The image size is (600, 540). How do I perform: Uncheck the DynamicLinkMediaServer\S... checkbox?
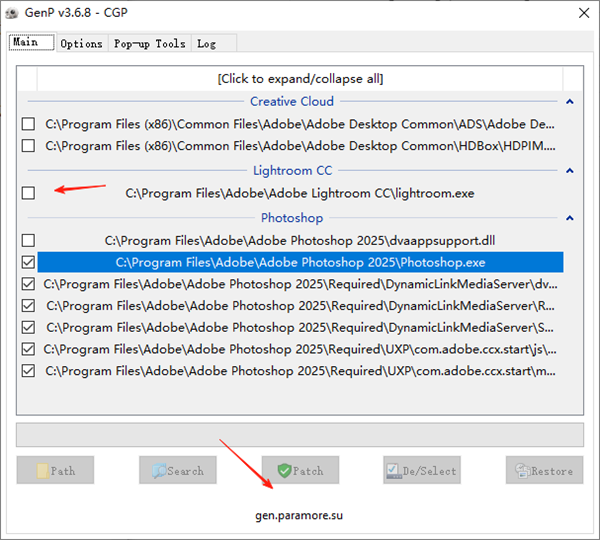[x=28, y=328]
